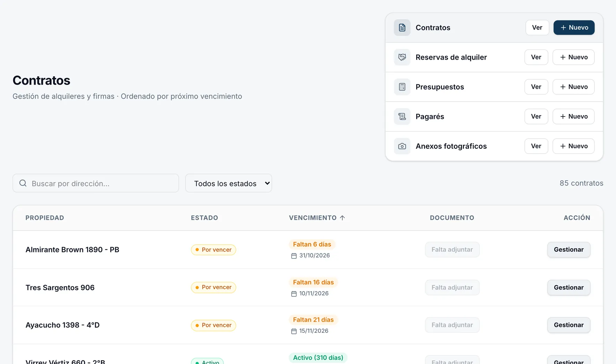Screen dimensions: 616x364
Task: Focus the Buscar por dirección search field
Action: (x=96, y=183)
